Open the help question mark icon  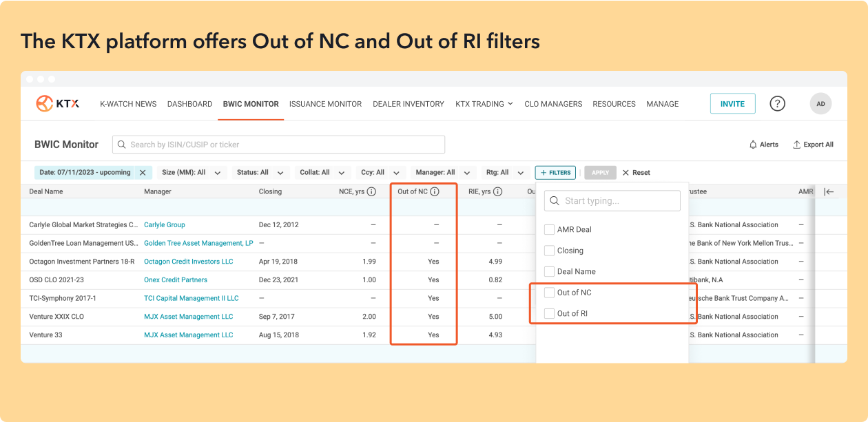777,104
